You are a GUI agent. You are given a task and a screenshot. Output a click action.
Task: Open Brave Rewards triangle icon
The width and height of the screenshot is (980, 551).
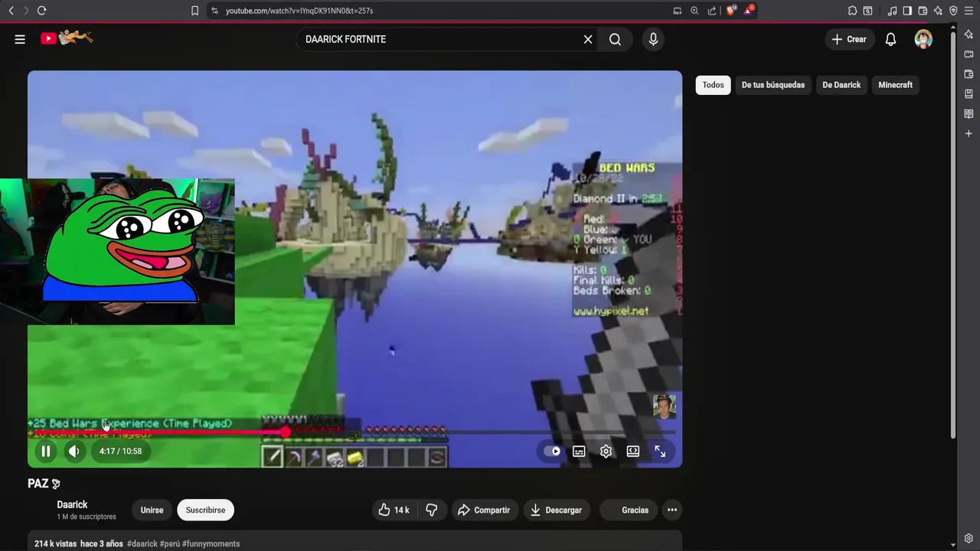pos(749,11)
